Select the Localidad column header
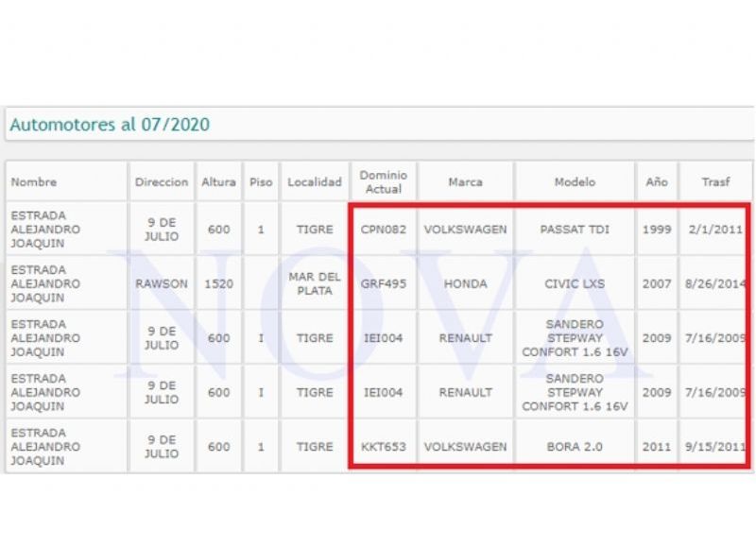The image size is (756, 547). pos(315,182)
